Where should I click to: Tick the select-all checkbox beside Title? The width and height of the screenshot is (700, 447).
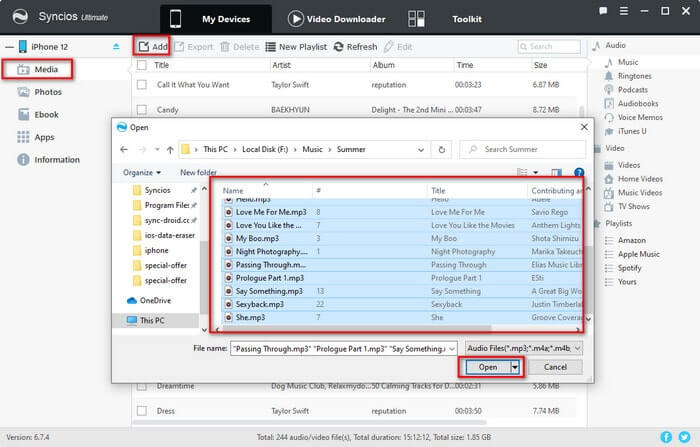pos(142,65)
